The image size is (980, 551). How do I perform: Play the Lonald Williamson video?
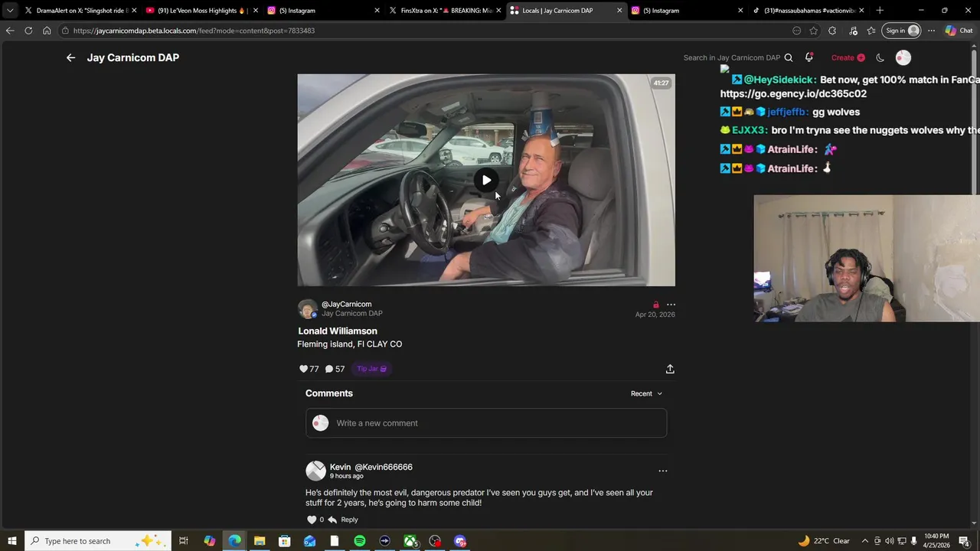click(x=486, y=180)
